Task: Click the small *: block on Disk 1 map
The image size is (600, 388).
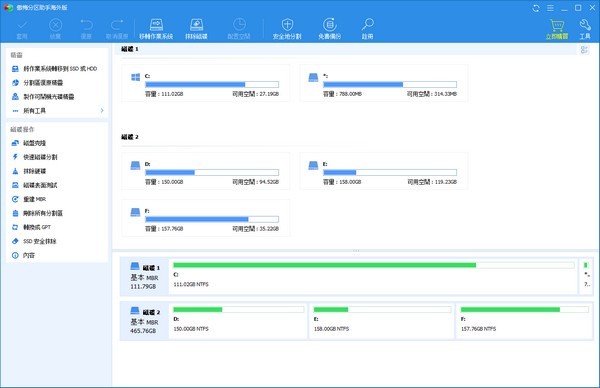Action: pos(586,276)
